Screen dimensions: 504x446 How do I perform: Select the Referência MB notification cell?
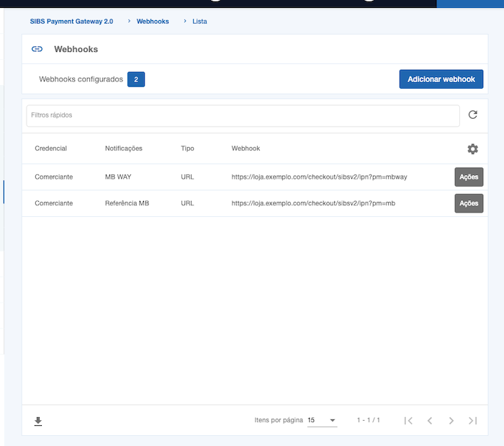pyautogui.click(x=127, y=203)
